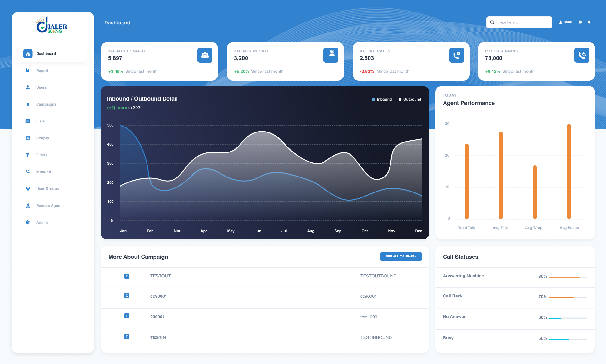Hide the Inbound series in the chart legend
This screenshot has height=364, width=606.
tap(382, 99)
